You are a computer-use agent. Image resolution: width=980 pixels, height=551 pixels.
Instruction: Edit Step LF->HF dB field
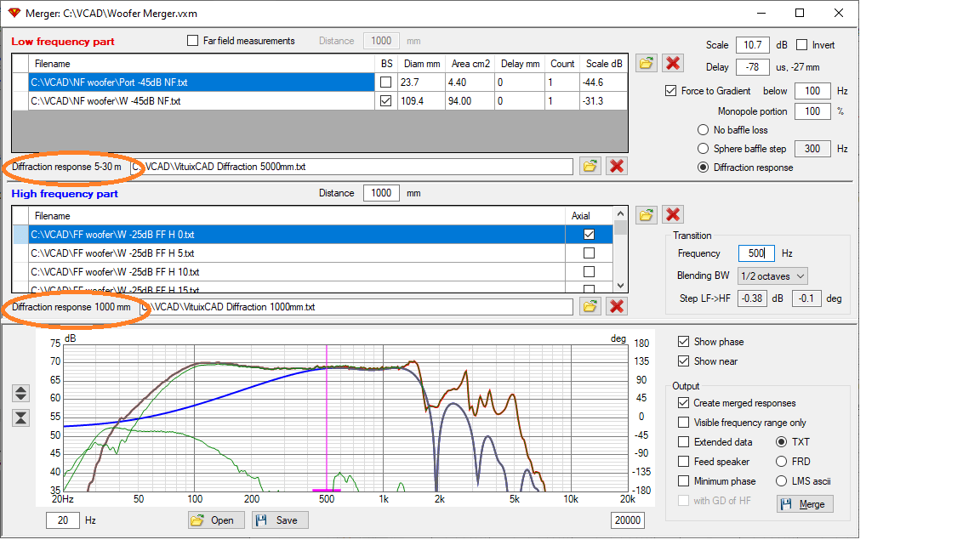coord(753,298)
